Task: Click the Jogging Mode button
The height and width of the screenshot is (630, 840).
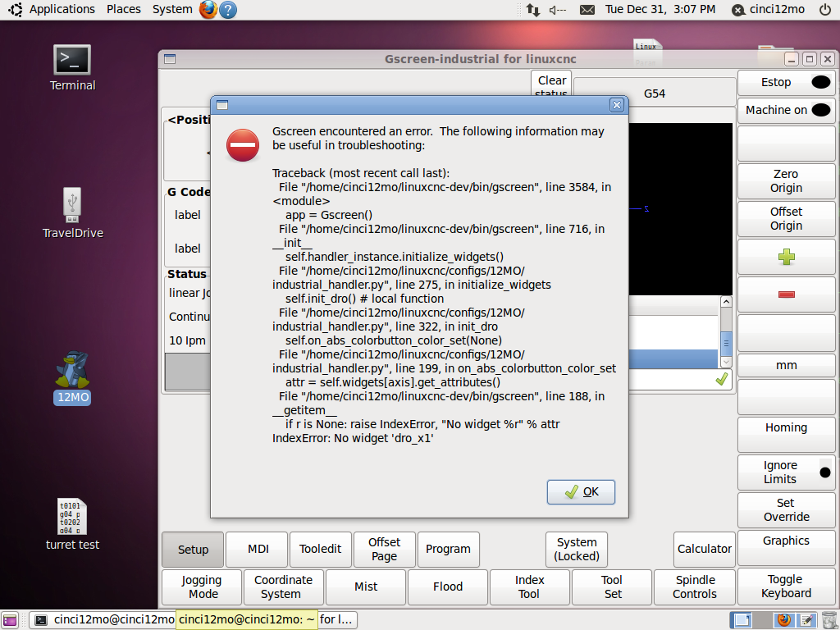Action: (202, 587)
